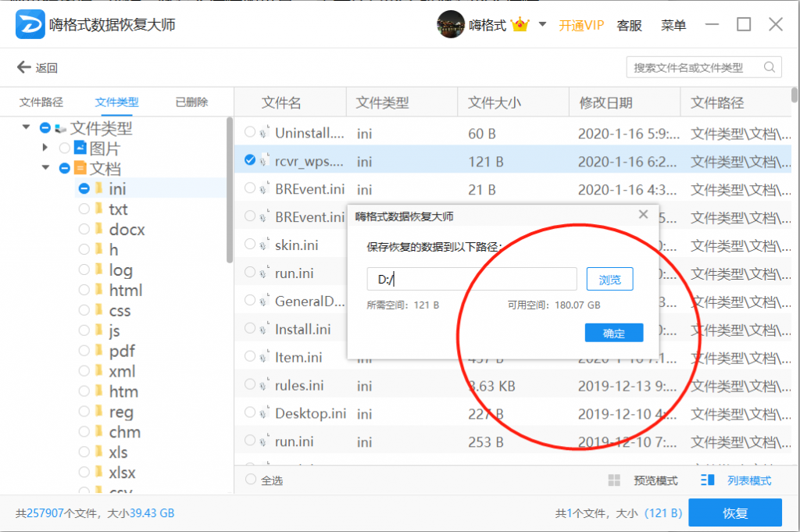Click the preview mode grid icon
800x532 pixels.
pos(614,480)
